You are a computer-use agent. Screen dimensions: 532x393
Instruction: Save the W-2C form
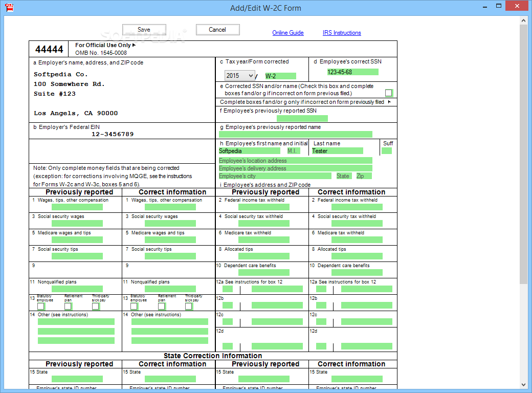(x=144, y=30)
